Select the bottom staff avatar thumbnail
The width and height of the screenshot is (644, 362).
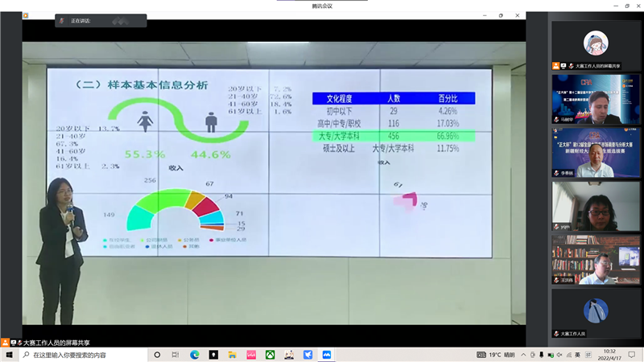click(x=595, y=312)
